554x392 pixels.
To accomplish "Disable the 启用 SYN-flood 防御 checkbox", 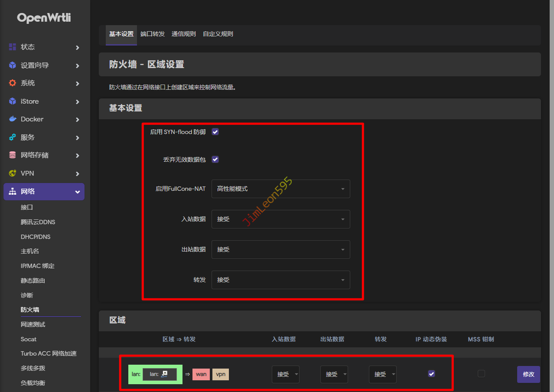I will pyautogui.click(x=215, y=132).
